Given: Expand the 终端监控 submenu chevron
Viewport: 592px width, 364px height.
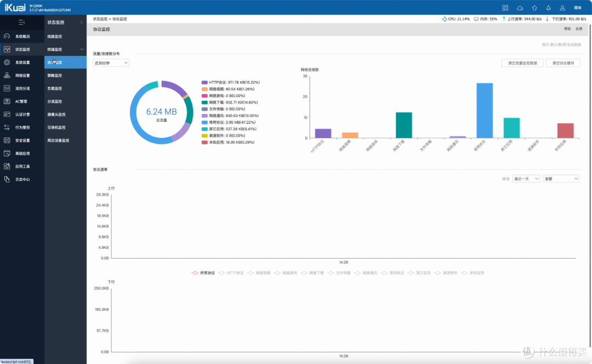Looking at the screenshot, I should pyautogui.click(x=82, y=49).
